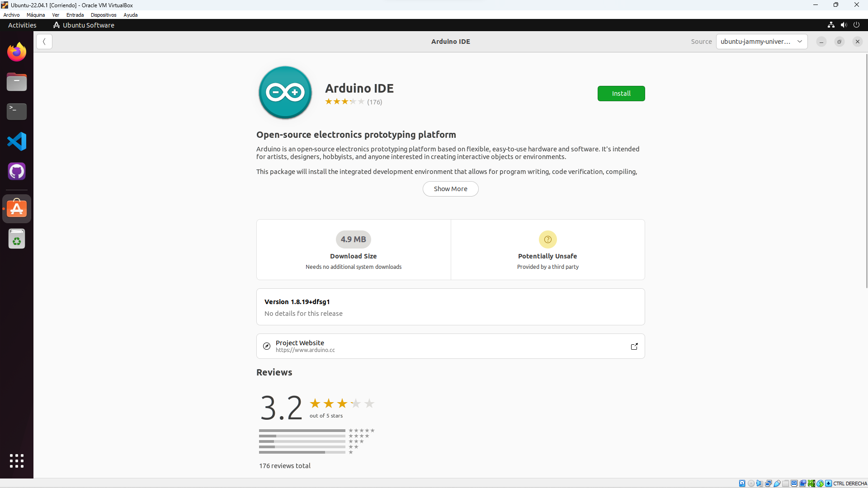This screenshot has height=488, width=868.
Task: Open Firefox from the dock
Action: click(17, 52)
